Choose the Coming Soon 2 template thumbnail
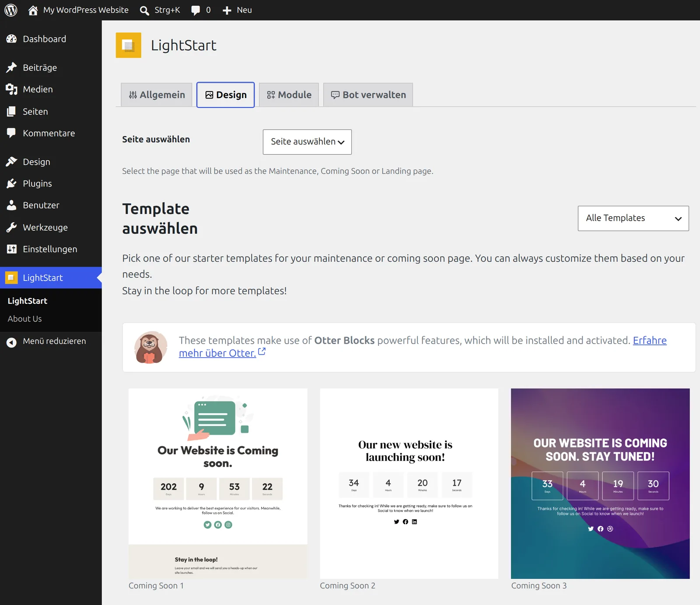Viewport: 700px width, 605px height. point(409,484)
